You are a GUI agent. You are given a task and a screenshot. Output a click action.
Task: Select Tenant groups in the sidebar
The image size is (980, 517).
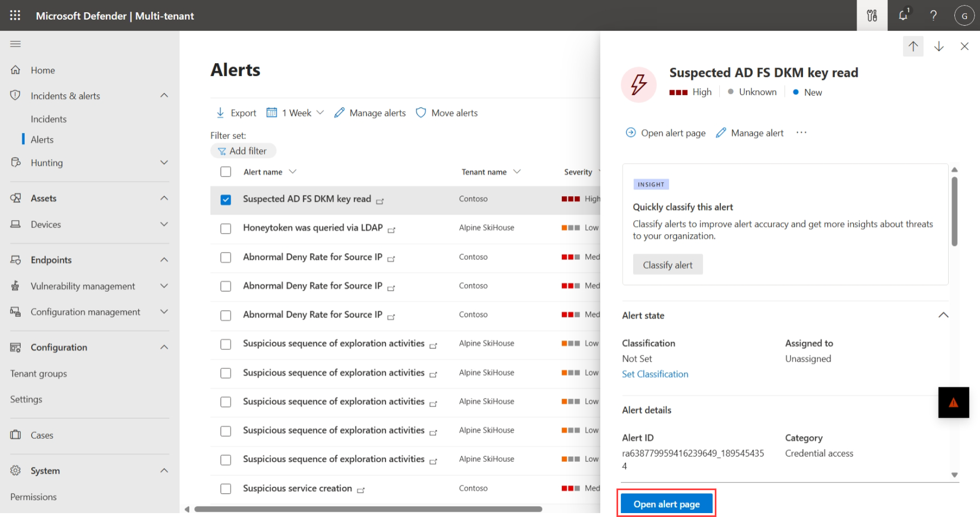pos(39,373)
